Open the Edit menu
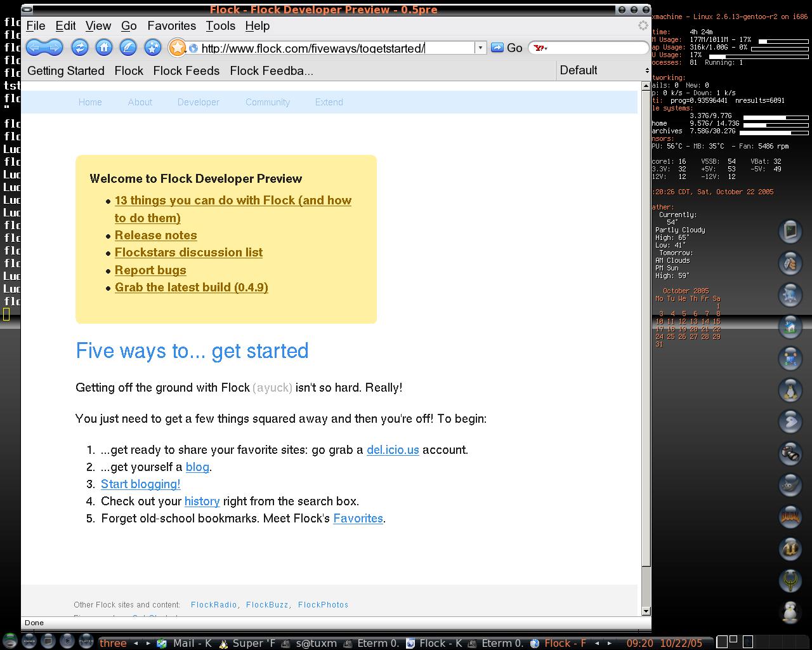 tap(65, 26)
